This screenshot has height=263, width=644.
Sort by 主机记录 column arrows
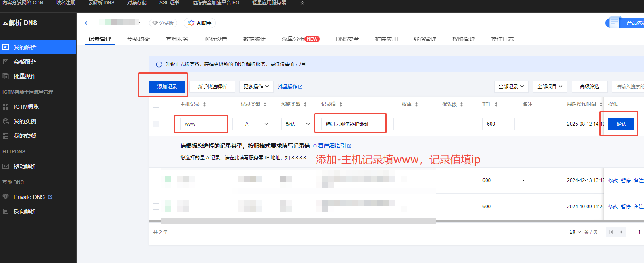tap(205, 104)
